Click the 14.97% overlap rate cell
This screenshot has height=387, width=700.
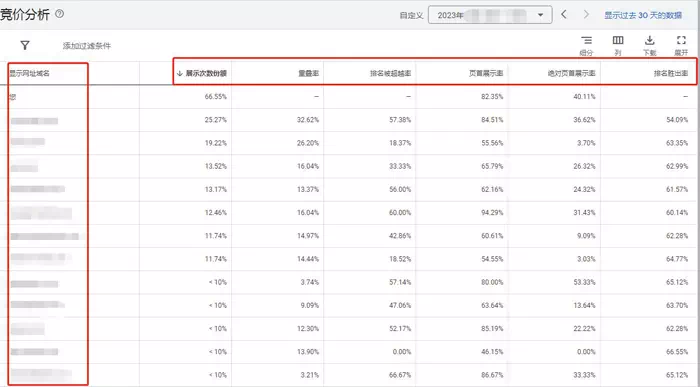pyautogui.click(x=308, y=236)
